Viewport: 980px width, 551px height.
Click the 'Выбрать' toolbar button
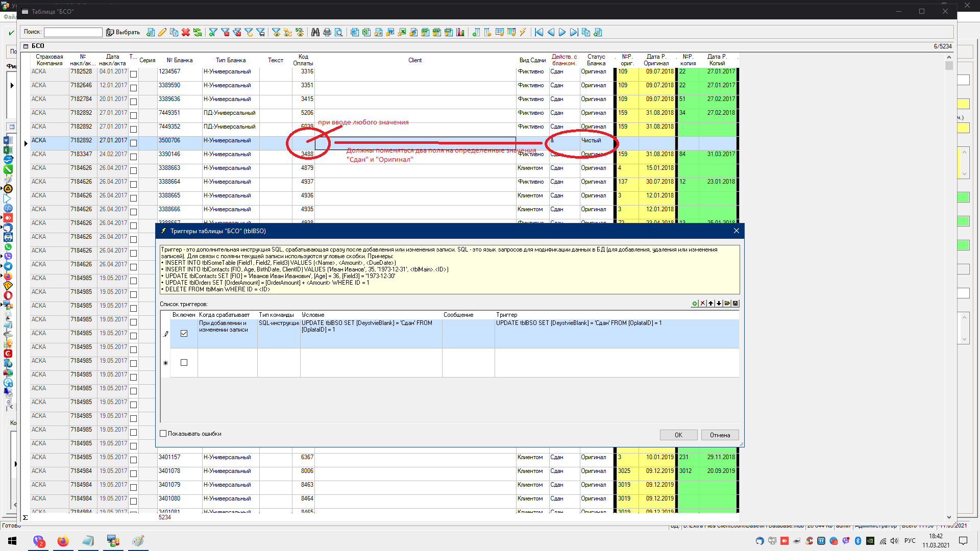click(x=123, y=32)
